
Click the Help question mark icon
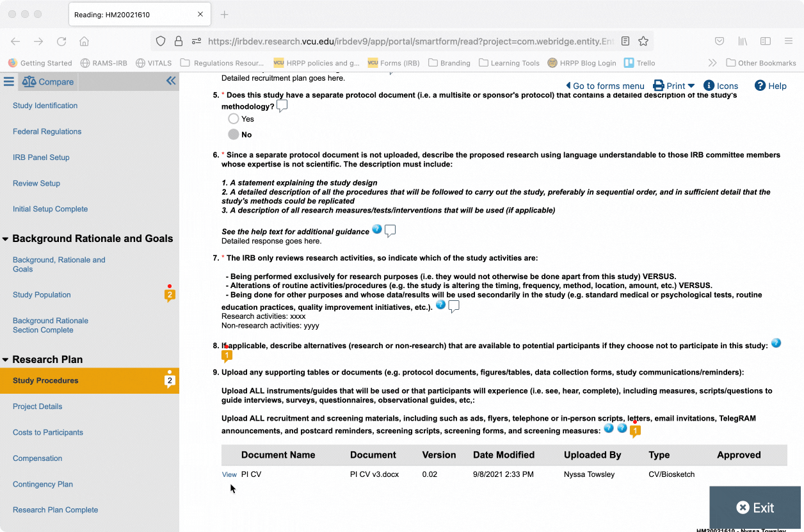click(x=760, y=86)
